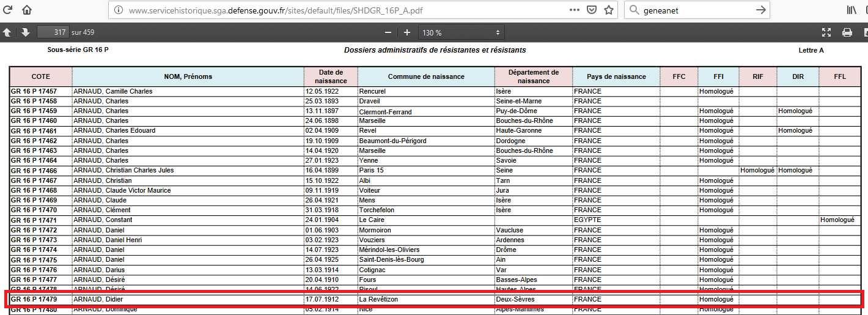Focus the page number field showing 317
The image size is (868, 315).
click(53, 32)
